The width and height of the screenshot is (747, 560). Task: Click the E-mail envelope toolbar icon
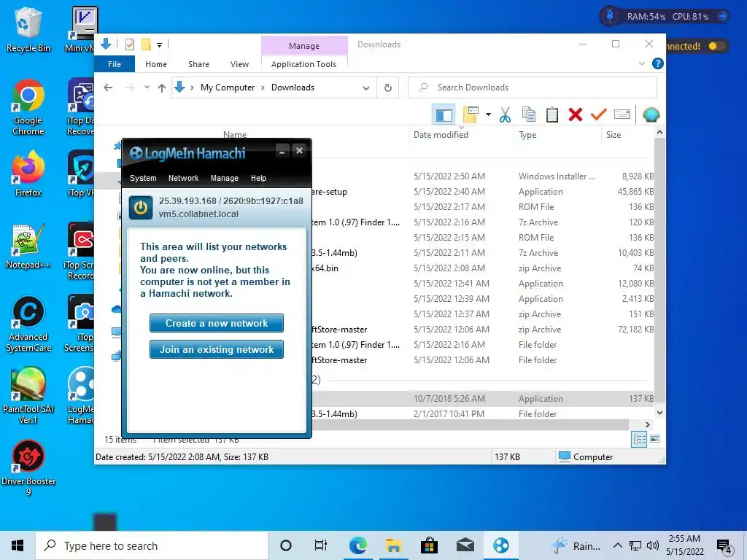(x=622, y=114)
